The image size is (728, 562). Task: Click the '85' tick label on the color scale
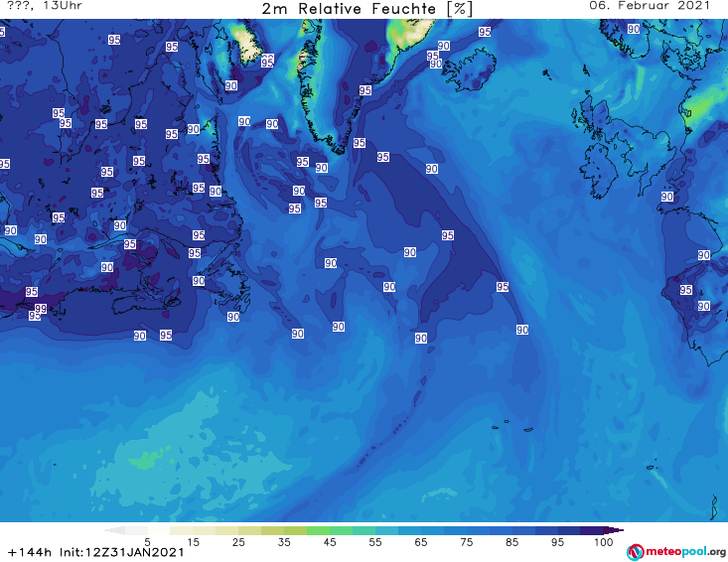point(512,542)
